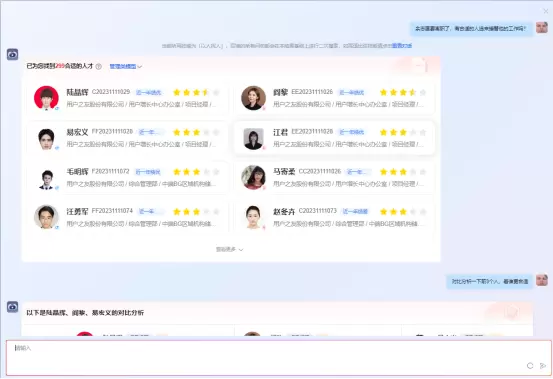553x379 pixels.
Task: Expand the show-more chevron below the talent cards
Action: pos(230,250)
